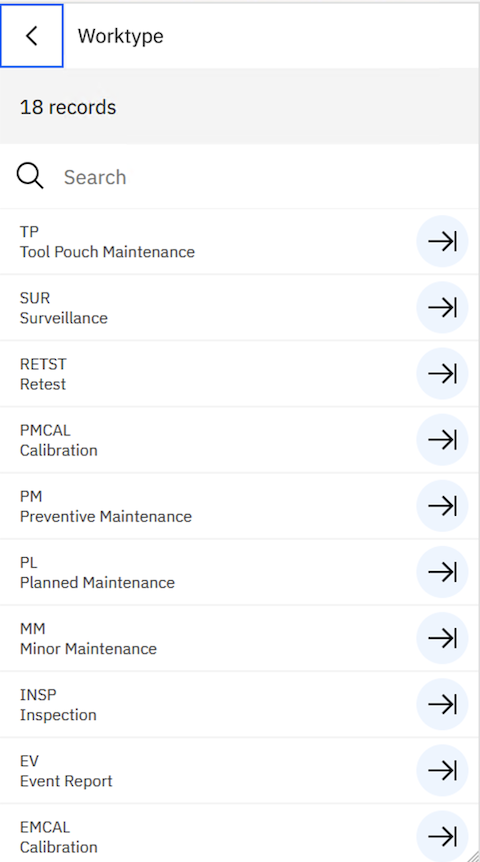Pick the Minor Maintenance arrow icon
480x862 pixels.
click(x=442, y=638)
